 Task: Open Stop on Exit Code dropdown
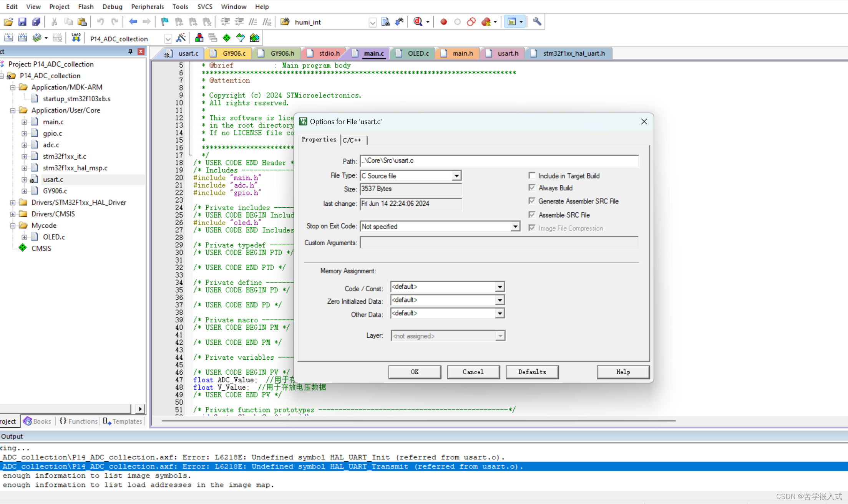[515, 226]
